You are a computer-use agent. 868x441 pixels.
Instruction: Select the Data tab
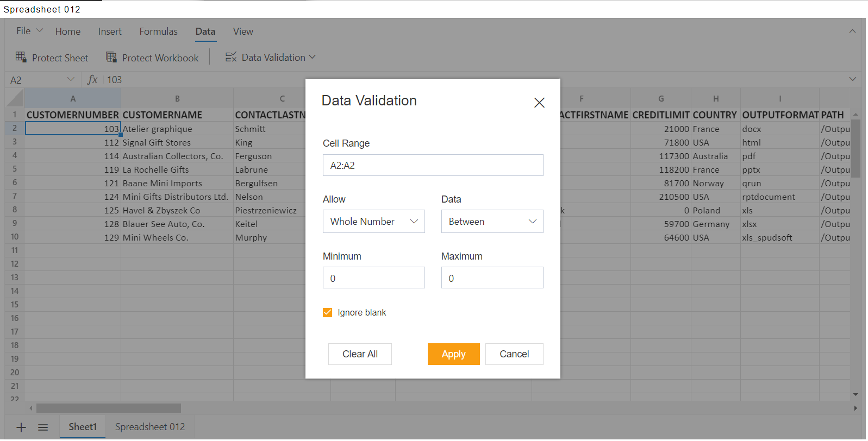205,31
